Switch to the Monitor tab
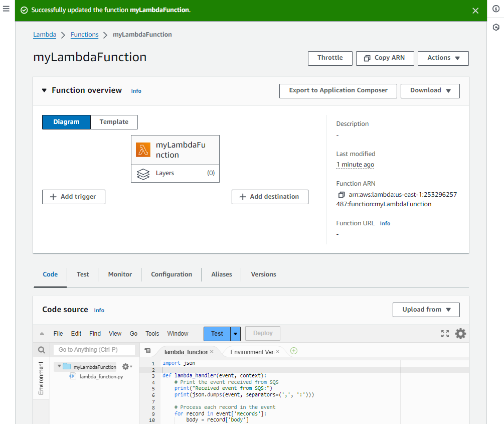Screen dimensions: 504x424 120,274
